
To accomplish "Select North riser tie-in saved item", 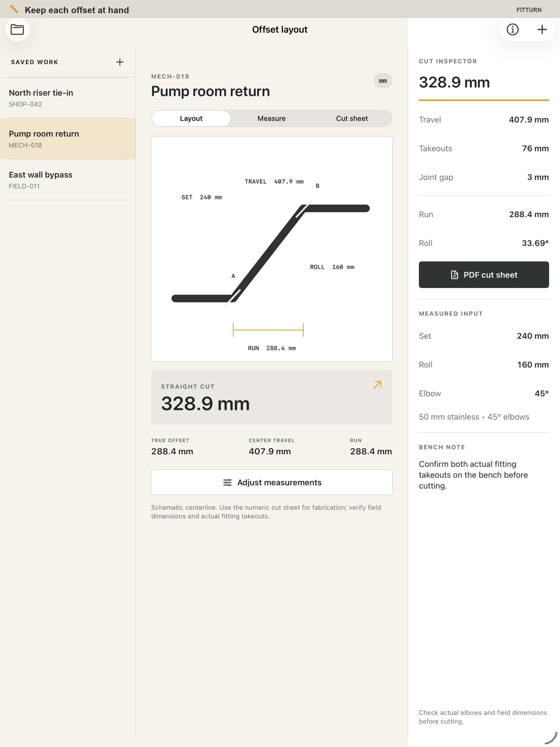I will [x=68, y=98].
